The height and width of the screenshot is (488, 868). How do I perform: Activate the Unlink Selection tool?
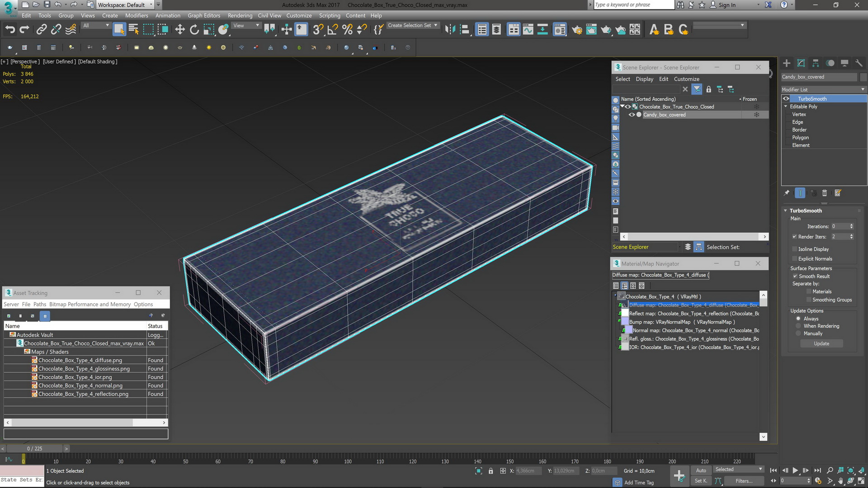56,30
